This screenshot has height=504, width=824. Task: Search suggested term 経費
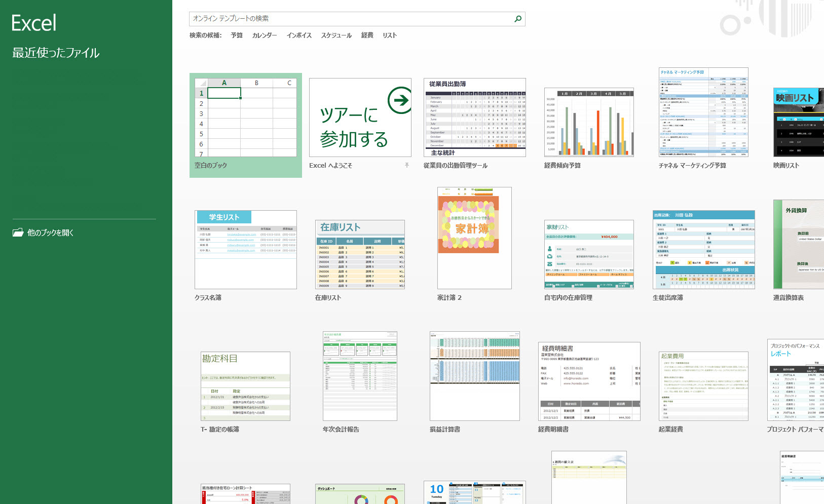(x=367, y=35)
